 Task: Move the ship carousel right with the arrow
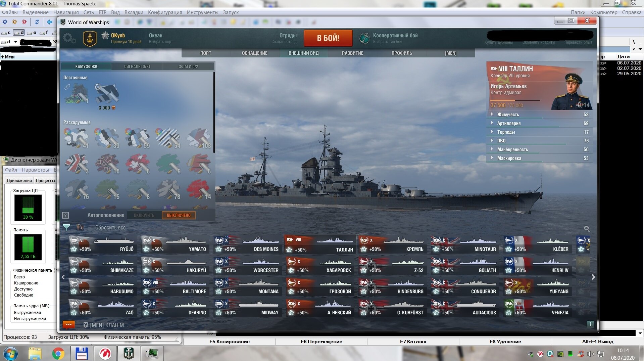point(593,277)
